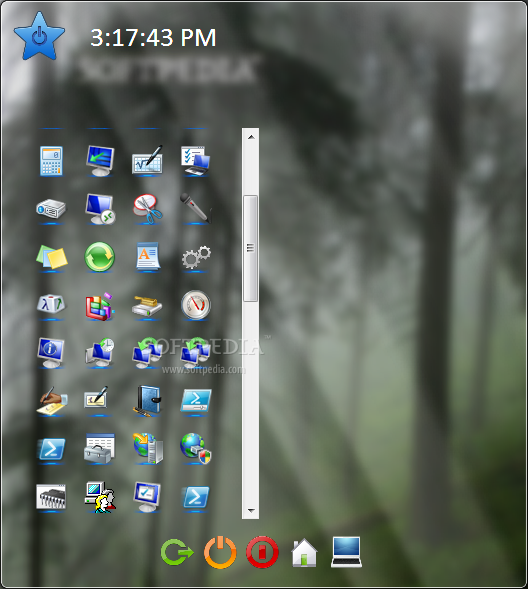Launch Memory Diagnostic chip icon

pyautogui.click(x=51, y=497)
